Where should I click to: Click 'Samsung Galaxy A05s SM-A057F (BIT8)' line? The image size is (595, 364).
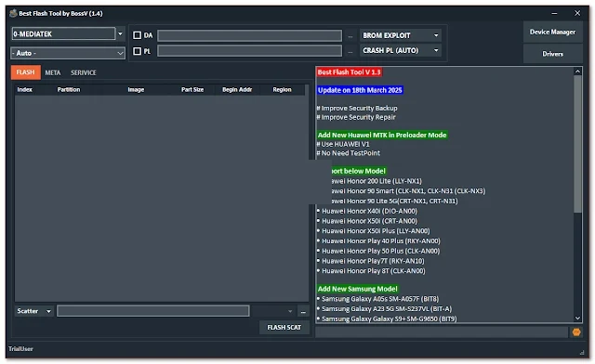point(378,299)
